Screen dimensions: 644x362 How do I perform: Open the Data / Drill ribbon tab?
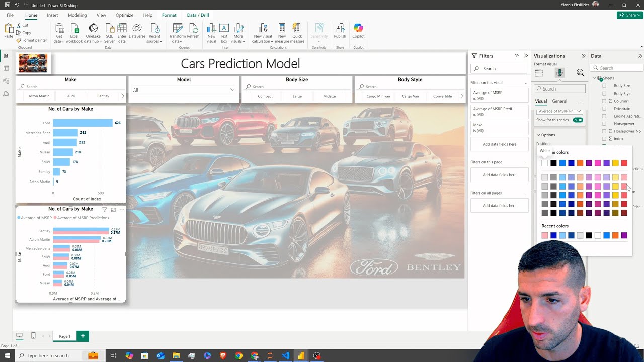point(198,15)
